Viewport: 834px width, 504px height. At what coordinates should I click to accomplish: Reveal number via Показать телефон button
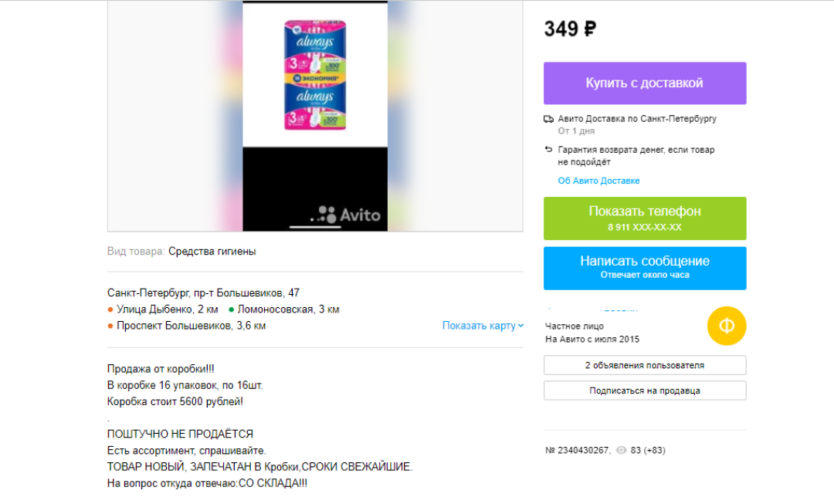pos(645,218)
